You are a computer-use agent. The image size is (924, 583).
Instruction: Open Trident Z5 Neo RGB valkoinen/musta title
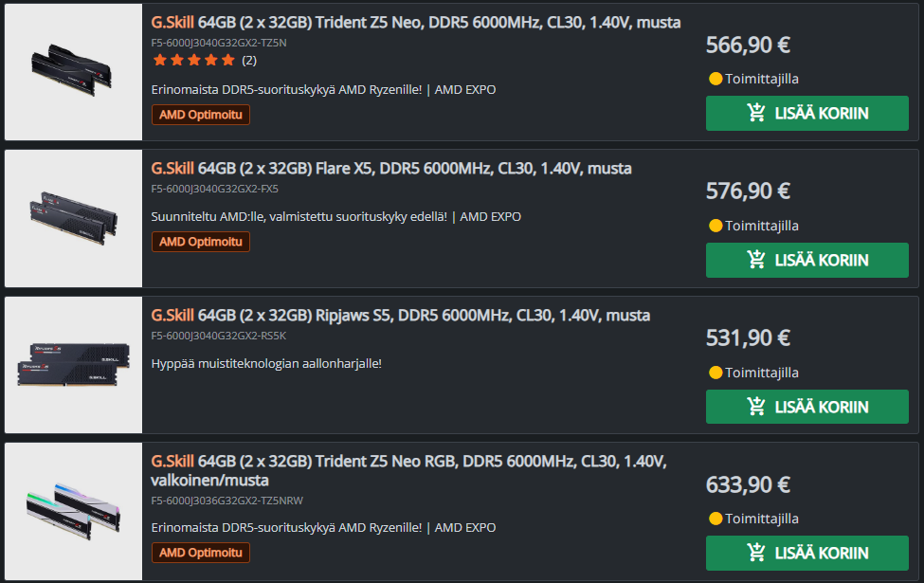(409, 470)
